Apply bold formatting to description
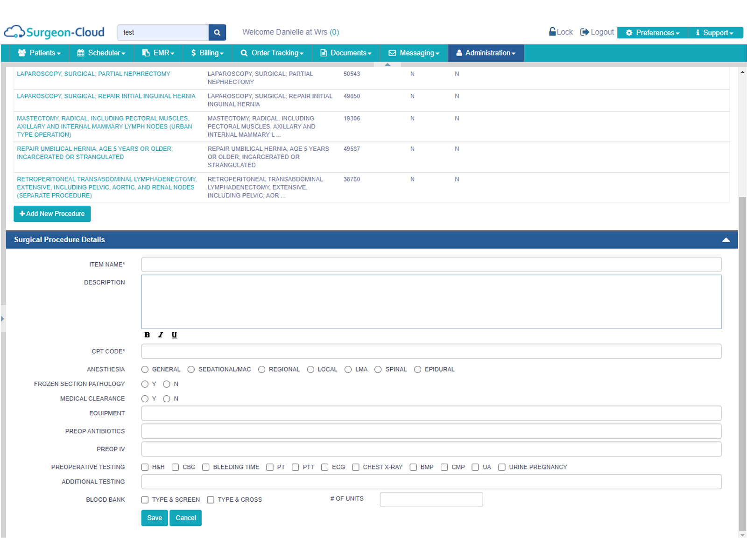 [147, 335]
